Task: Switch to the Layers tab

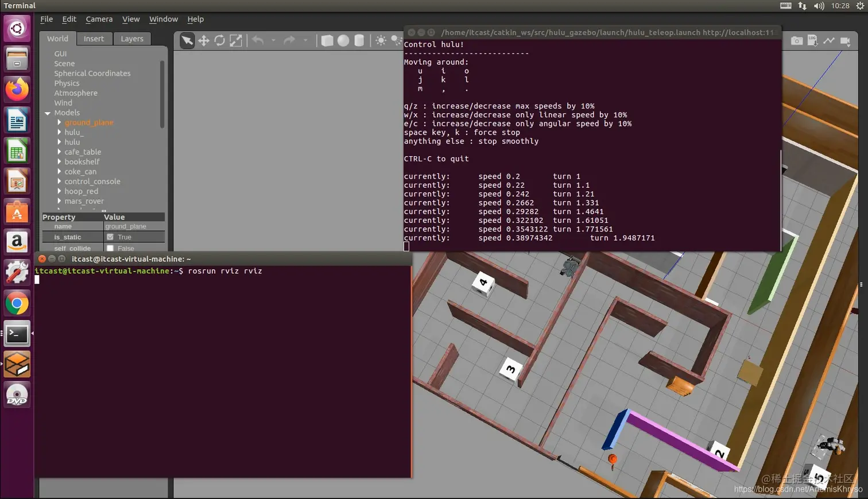Action: tap(132, 38)
